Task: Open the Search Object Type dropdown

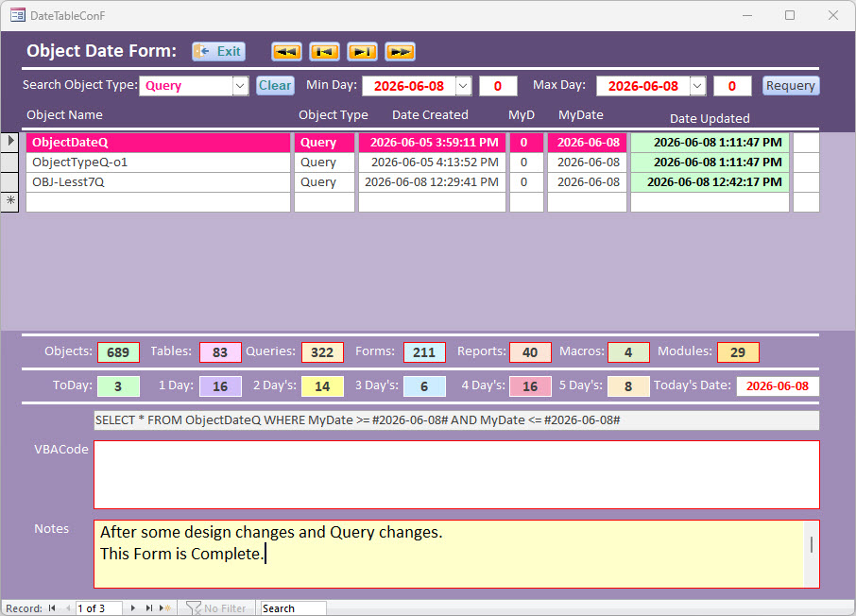Action: coord(240,86)
